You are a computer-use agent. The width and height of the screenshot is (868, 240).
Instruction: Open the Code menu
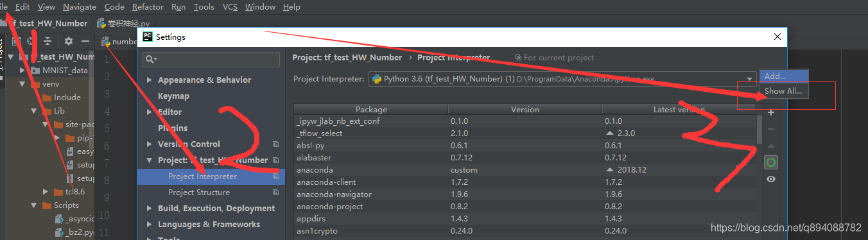(x=114, y=7)
